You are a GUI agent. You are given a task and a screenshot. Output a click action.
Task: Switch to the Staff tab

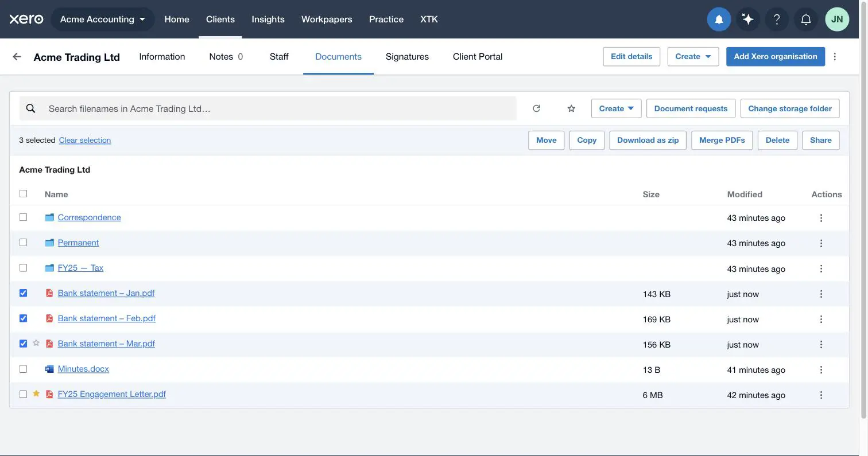tap(279, 56)
